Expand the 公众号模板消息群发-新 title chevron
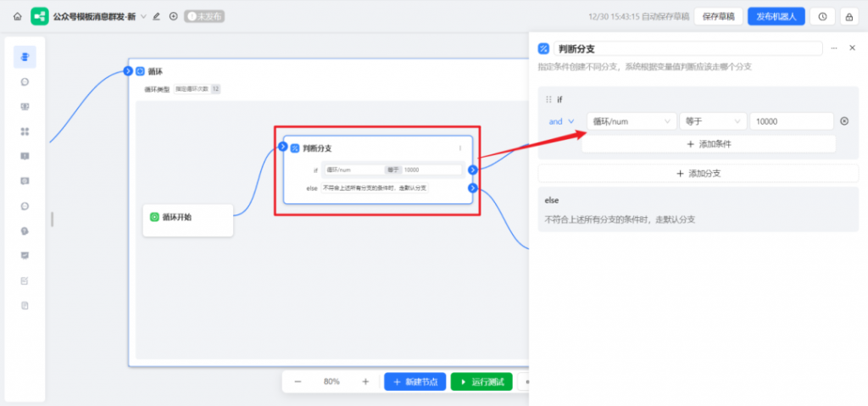868x406 pixels. coord(144,17)
